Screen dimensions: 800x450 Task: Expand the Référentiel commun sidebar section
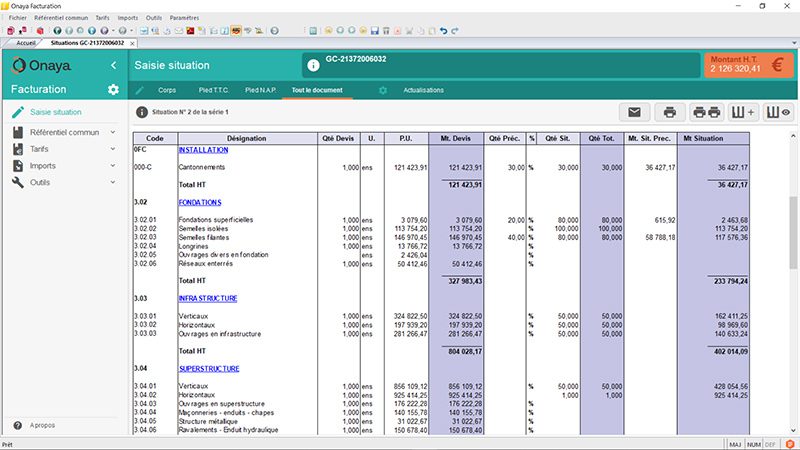click(113, 132)
